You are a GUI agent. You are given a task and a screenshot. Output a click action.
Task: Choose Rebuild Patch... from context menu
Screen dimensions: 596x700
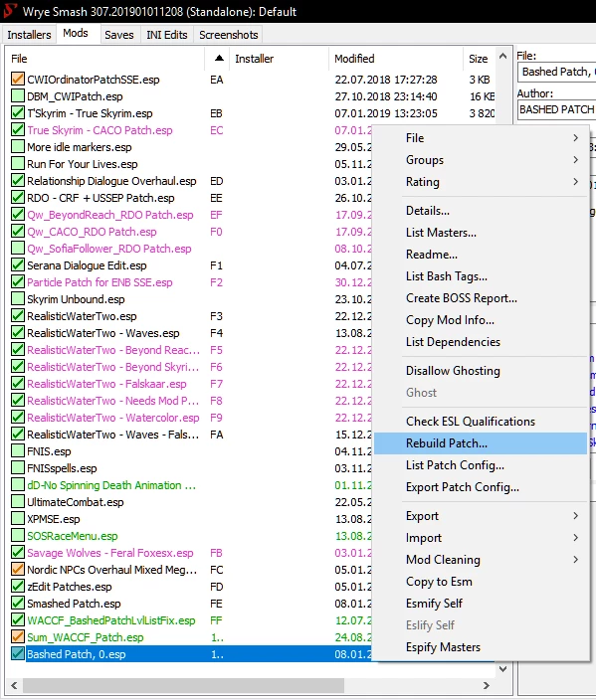tap(481, 443)
